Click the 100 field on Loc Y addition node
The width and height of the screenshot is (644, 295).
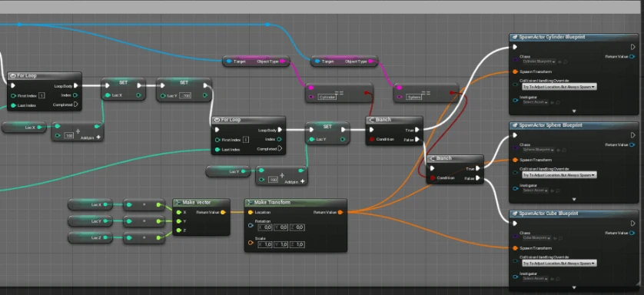tap(273, 180)
